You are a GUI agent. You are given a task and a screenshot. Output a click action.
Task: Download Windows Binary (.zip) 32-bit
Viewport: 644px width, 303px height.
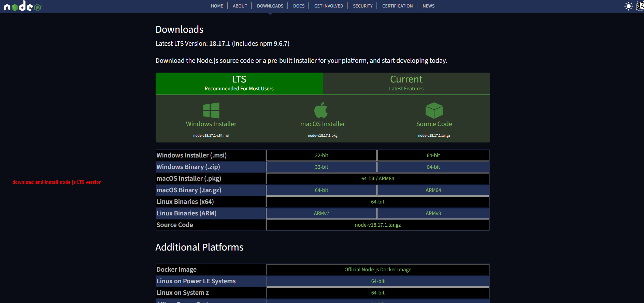pos(321,167)
